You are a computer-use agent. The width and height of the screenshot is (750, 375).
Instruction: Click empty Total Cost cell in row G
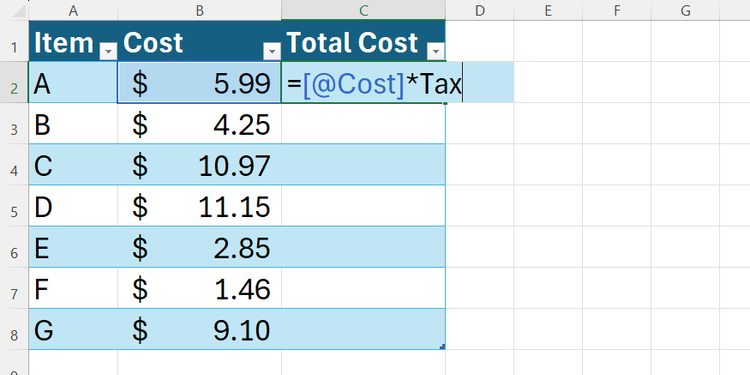click(364, 329)
